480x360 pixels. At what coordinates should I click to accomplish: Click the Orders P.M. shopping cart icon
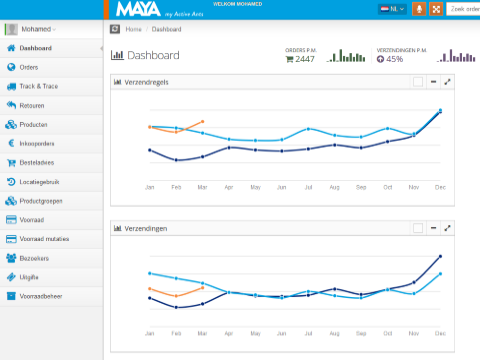(x=290, y=59)
